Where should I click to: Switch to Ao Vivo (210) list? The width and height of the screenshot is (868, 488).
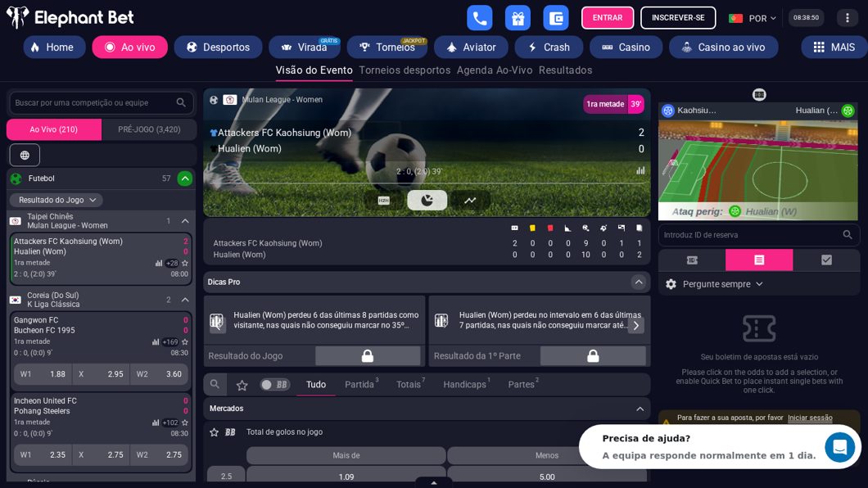[x=54, y=129]
